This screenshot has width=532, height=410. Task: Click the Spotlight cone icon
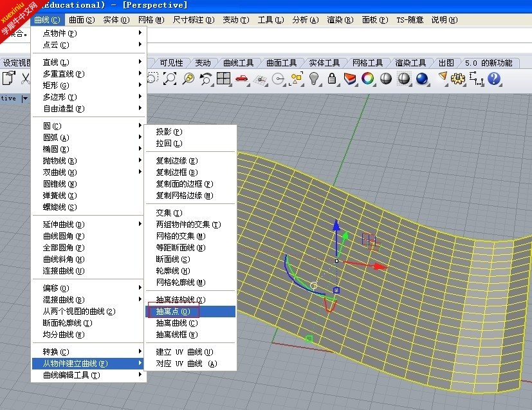coord(442,77)
